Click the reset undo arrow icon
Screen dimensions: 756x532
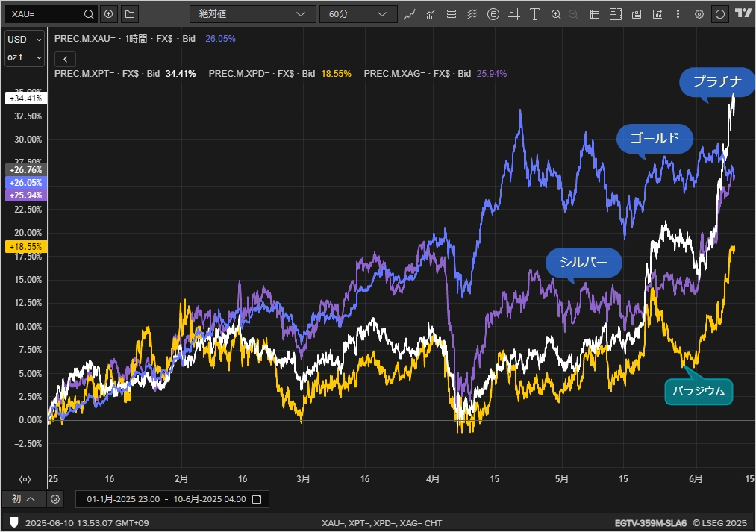pyautogui.click(x=720, y=14)
